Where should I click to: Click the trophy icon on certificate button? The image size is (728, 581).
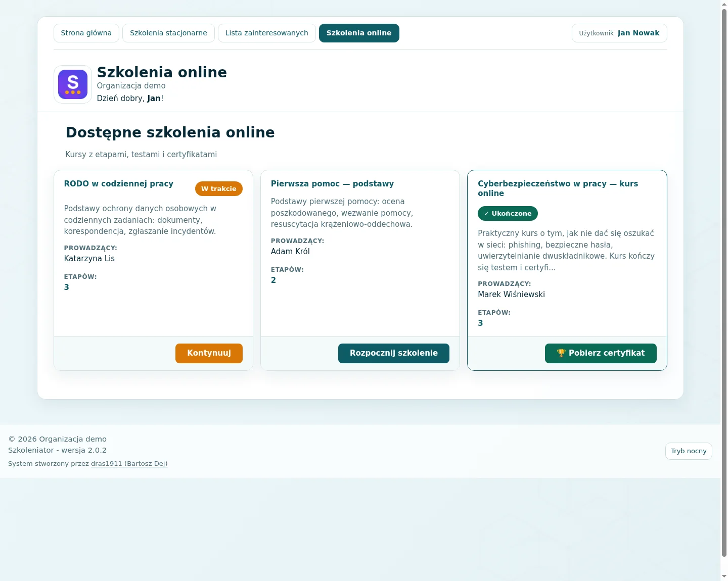pos(561,353)
